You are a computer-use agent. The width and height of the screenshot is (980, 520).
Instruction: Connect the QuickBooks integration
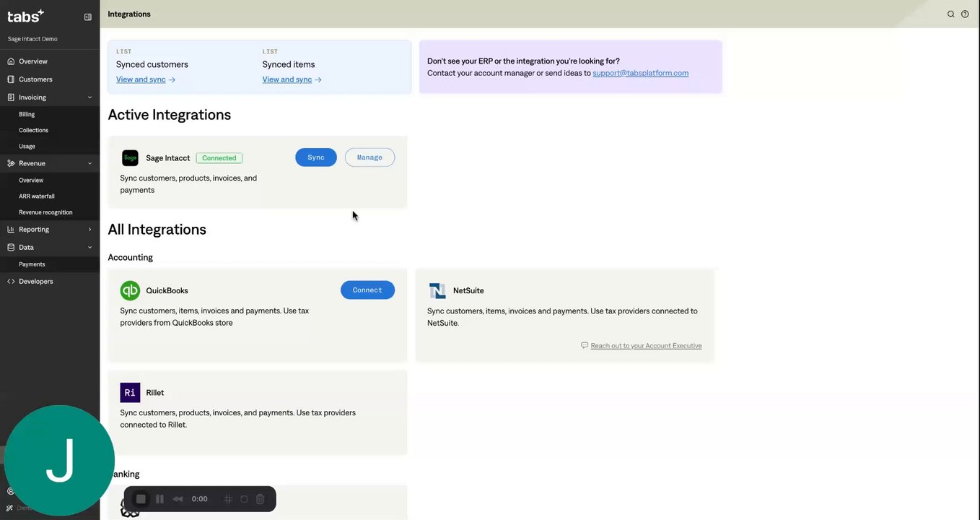point(367,290)
